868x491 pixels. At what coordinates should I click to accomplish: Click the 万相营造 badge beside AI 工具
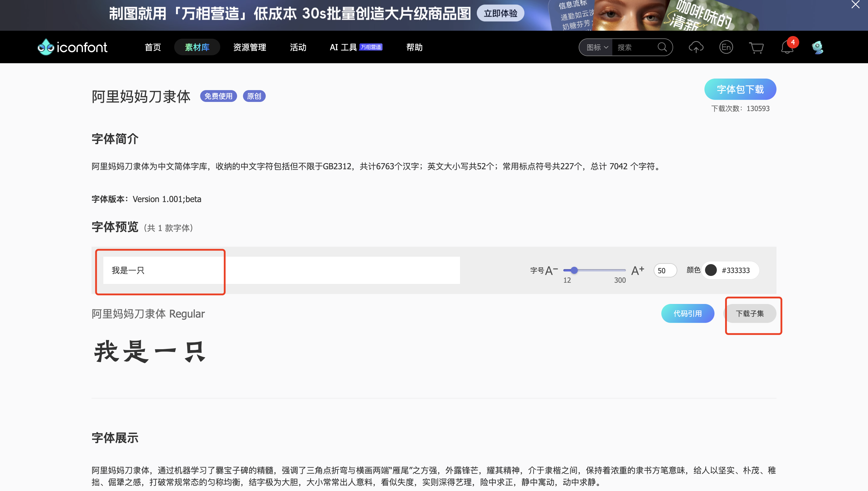click(x=371, y=47)
